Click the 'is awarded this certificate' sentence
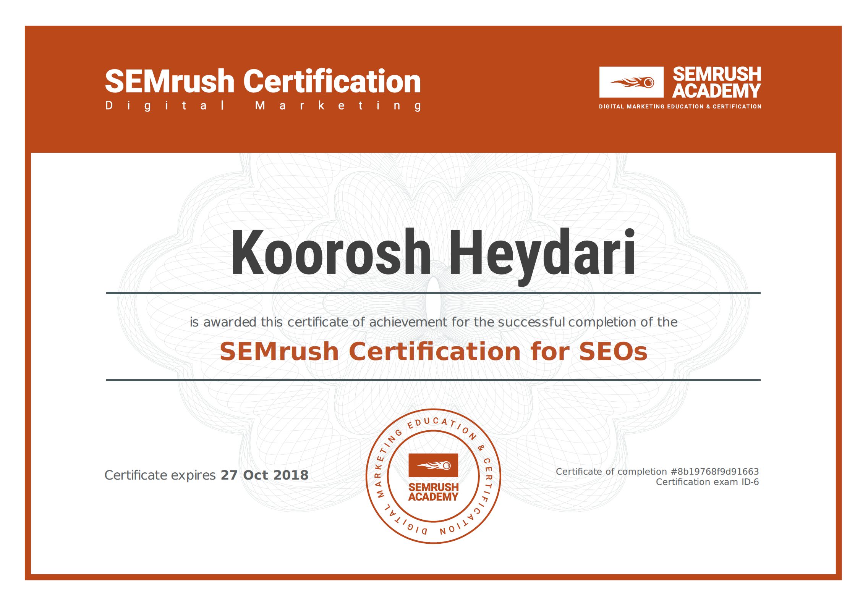 [433, 322]
